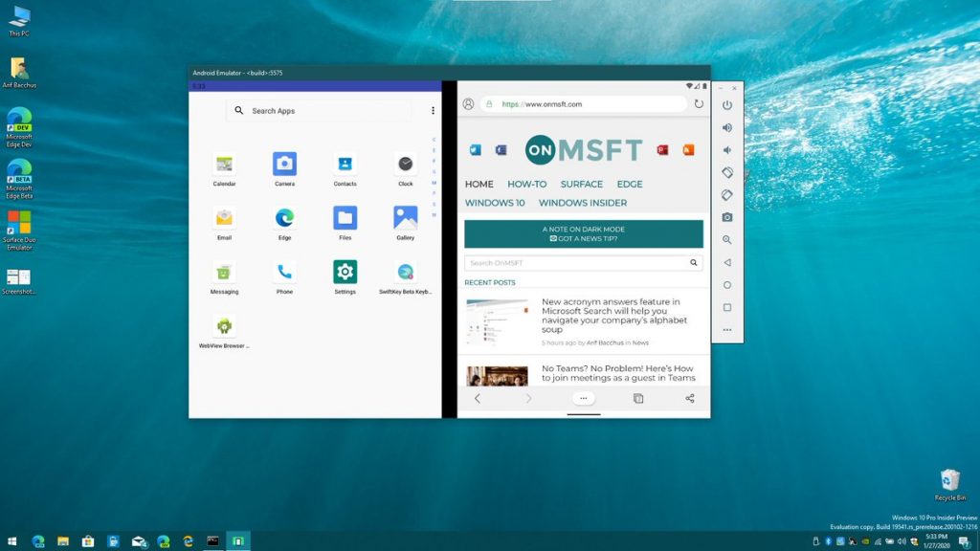Click the emulator power button
This screenshot has width=980, height=551.
(x=727, y=105)
